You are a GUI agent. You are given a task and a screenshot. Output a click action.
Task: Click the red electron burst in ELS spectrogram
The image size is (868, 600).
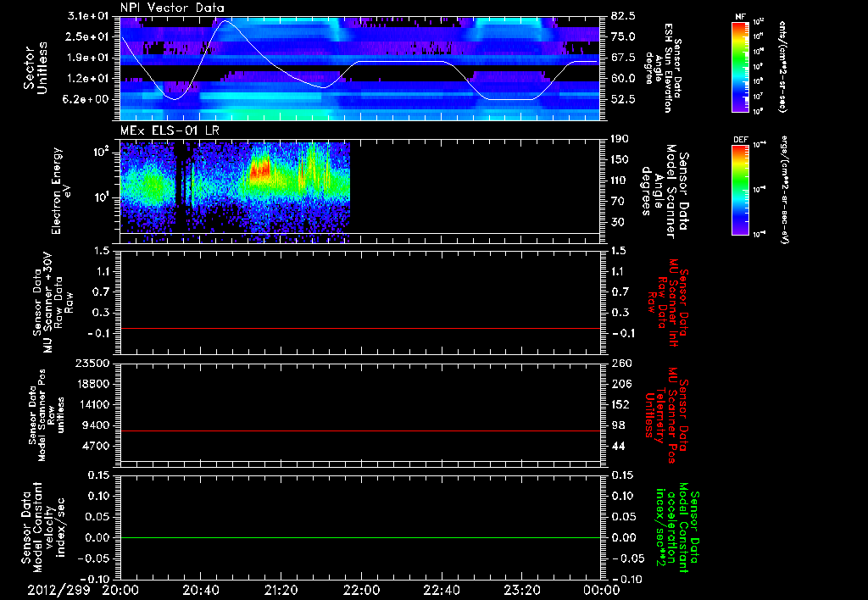(x=260, y=169)
